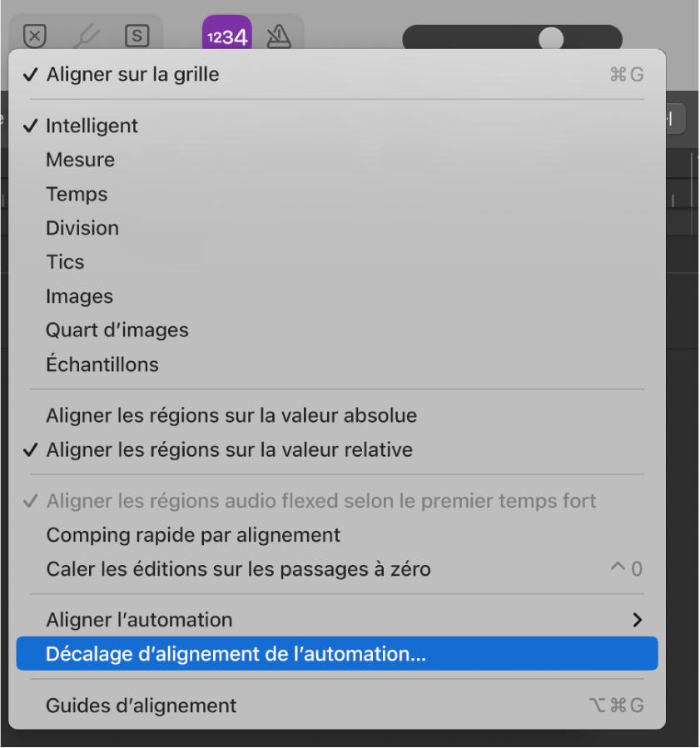Toggle the purple 1234 count-in icon
The image size is (700, 748).
(x=226, y=37)
